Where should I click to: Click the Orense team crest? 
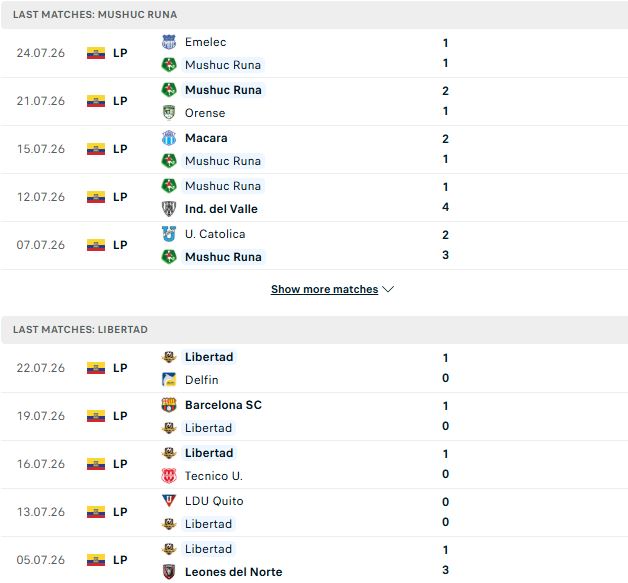pyautogui.click(x=169, y=113)
